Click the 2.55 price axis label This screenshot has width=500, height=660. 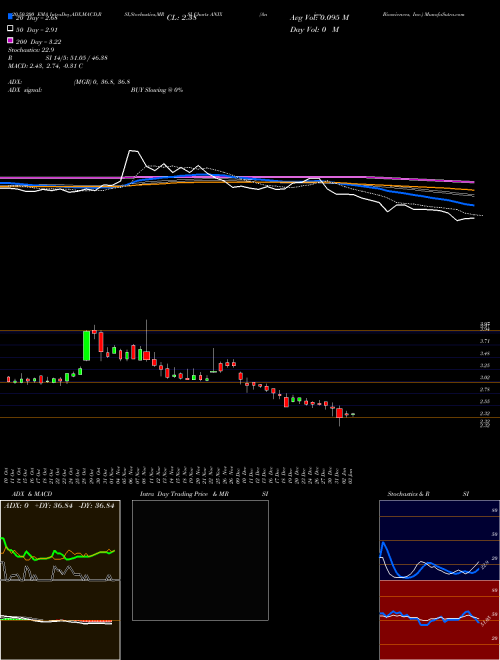click(485, 402)
